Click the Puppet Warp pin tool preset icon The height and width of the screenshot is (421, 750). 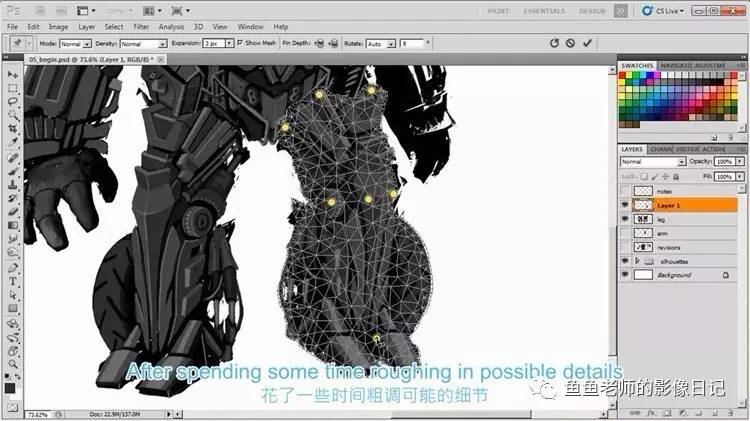[18, 44]
